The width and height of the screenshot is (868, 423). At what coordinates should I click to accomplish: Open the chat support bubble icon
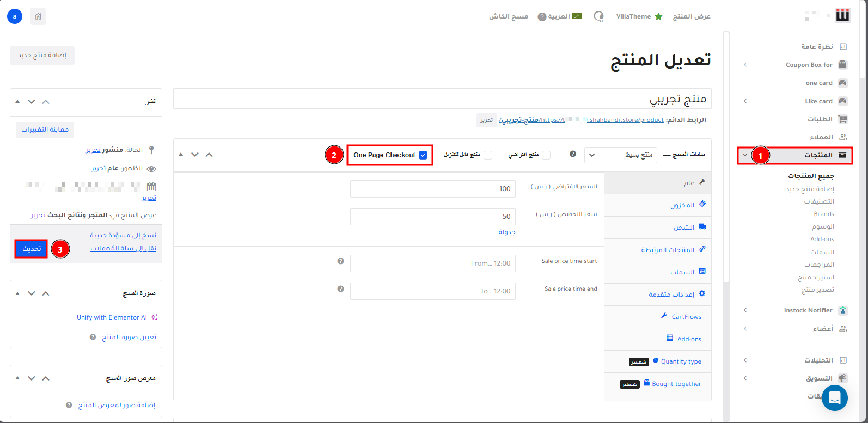(834, 398)
